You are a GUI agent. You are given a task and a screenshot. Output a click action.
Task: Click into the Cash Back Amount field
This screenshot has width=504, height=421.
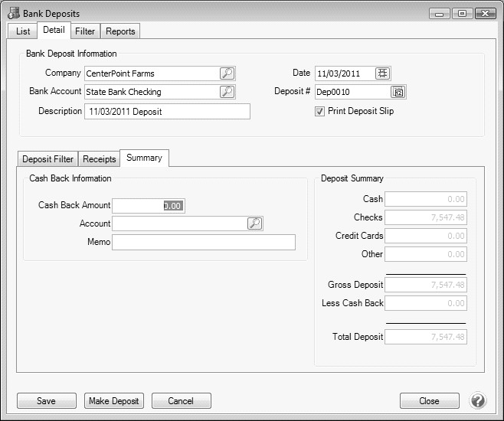[149, 205]
